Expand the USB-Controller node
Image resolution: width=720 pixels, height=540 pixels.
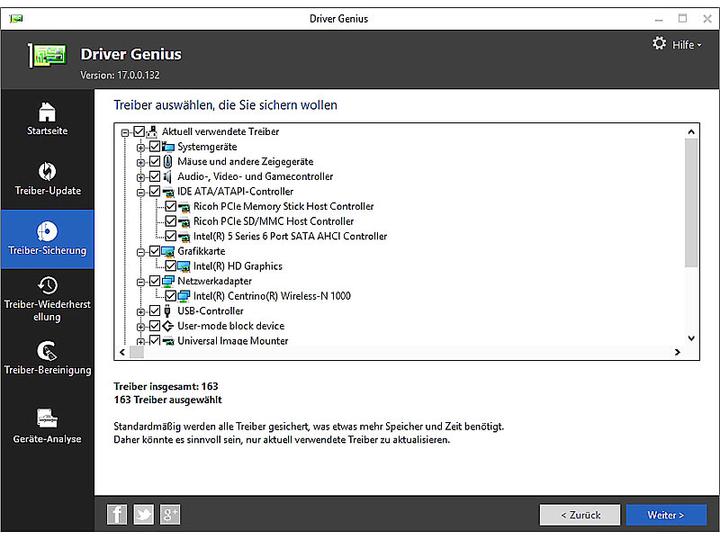141,312
